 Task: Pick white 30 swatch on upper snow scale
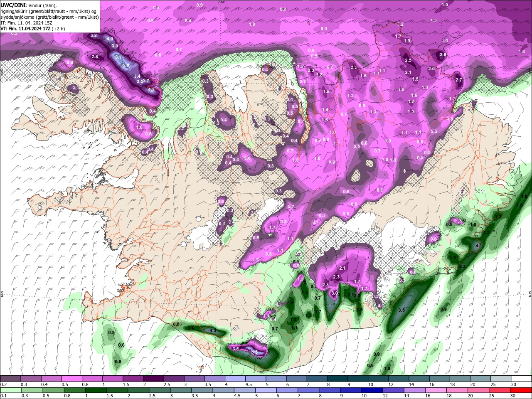(522, 379)
